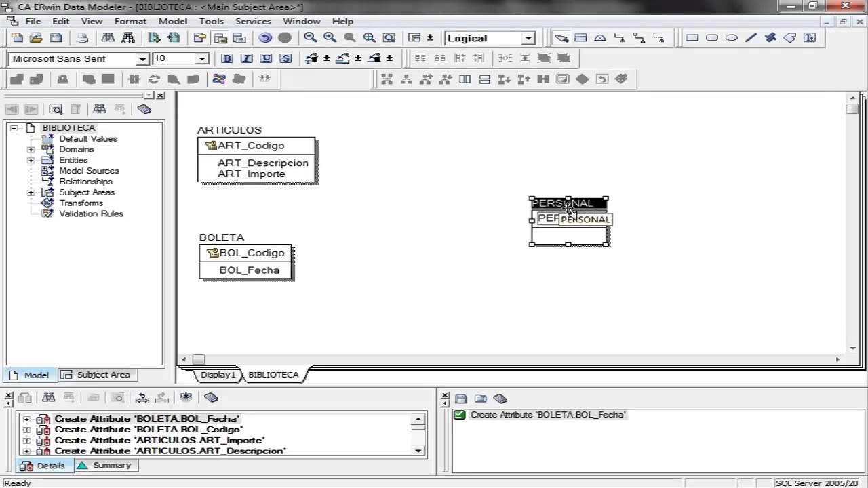Pick the Many-to-Many Relationship tool

coord(639,38)
